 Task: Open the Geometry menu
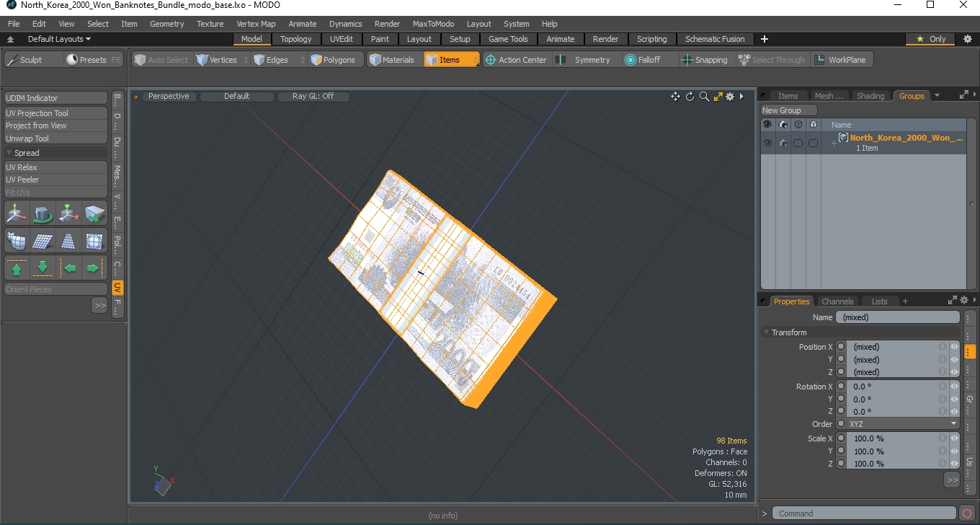click(167, 24)
